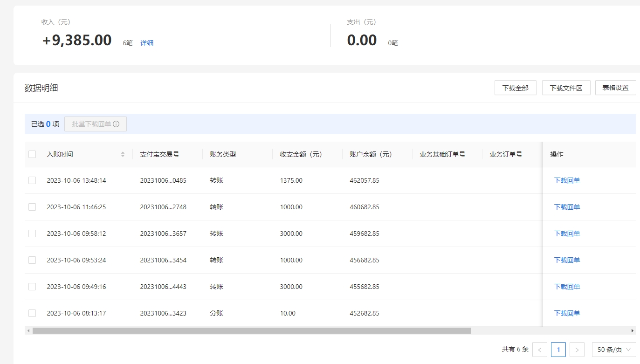Screen dimensions: 640x364
Task: Click the 6笔 income count
Action: pyautogui.click(x=128, y=43)
